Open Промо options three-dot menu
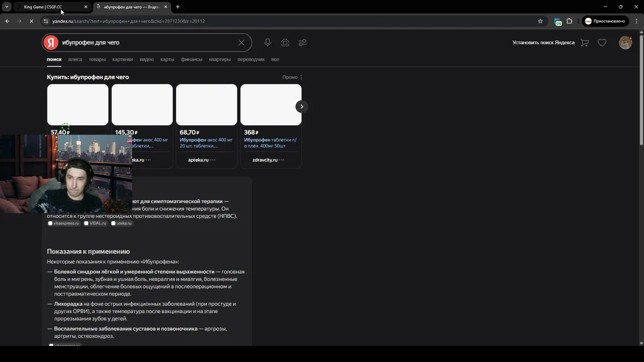This screenshot has height=362, width=644. click(x=301, y=77)
